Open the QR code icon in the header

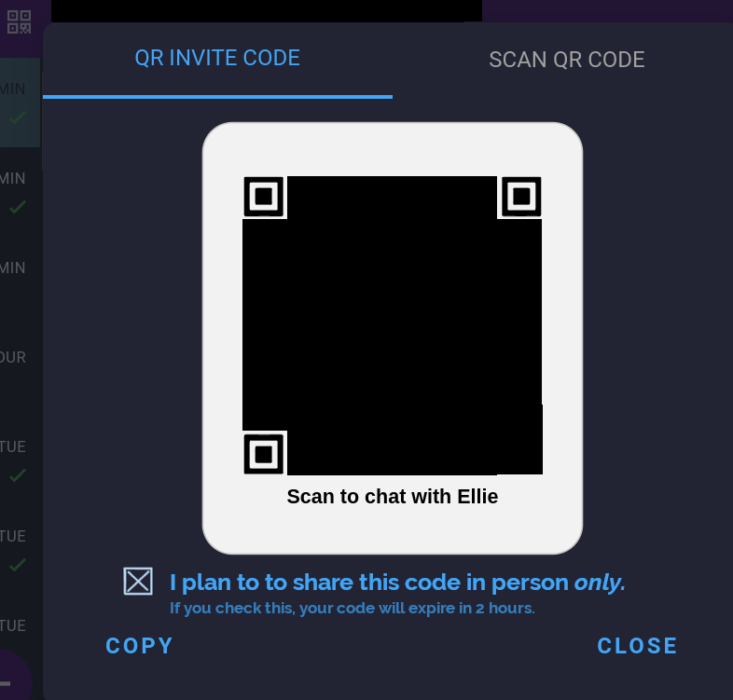coord(20,22)
